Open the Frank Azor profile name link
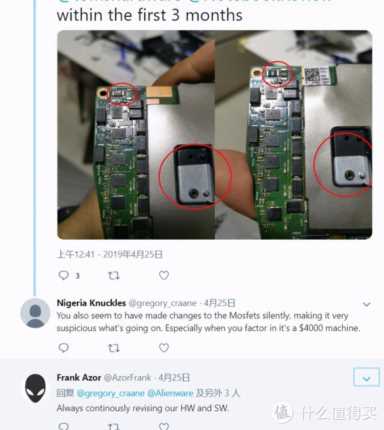 click(x=79, y=378)
